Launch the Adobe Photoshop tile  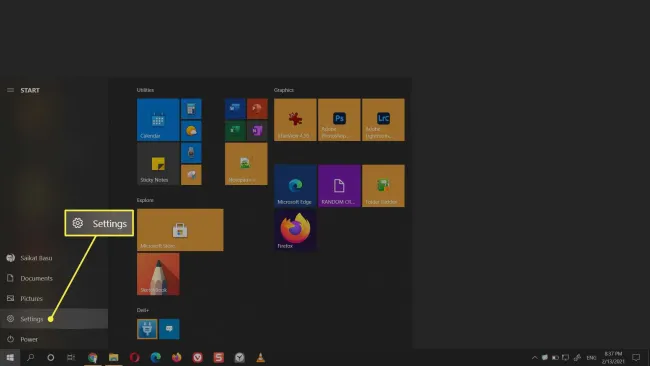coord(339,119)
